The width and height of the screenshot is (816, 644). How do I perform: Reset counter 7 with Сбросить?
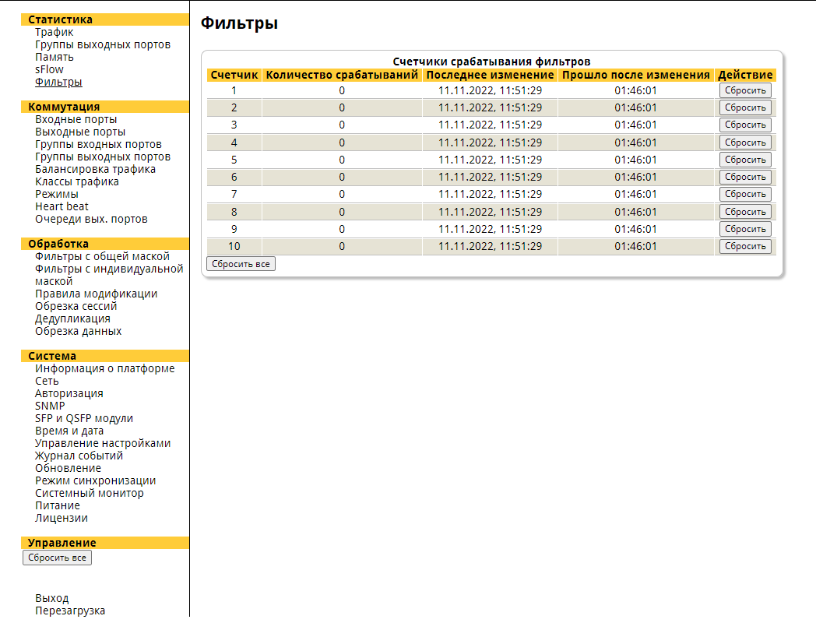click(x=745, y=194)
